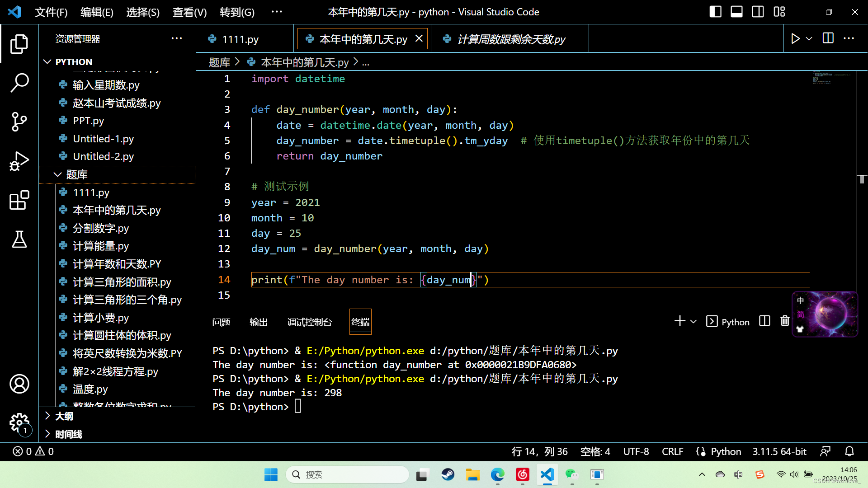Run the Python file with play button

click(x=795, y=38)
